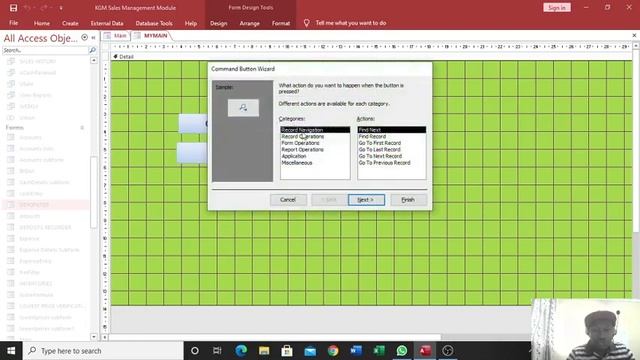This screenshot has width=640, height=360.
Task: Select Report Operations category
Action: pos(315,149)
